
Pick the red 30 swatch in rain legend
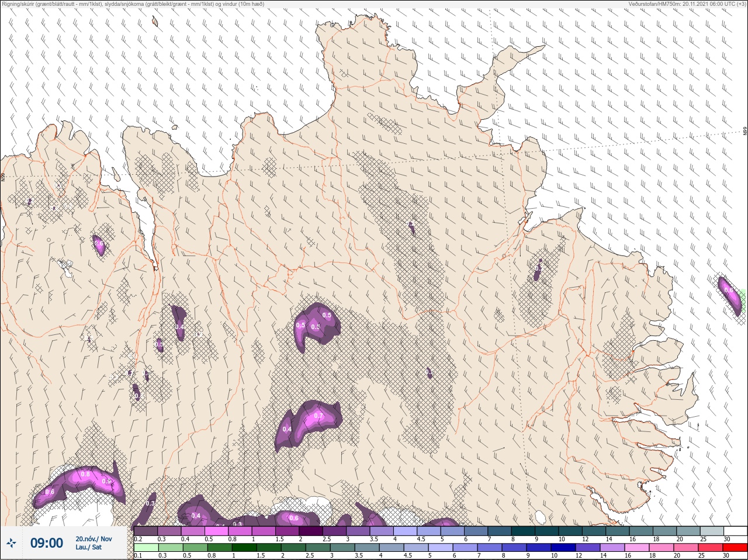click(x=736, y=548)
